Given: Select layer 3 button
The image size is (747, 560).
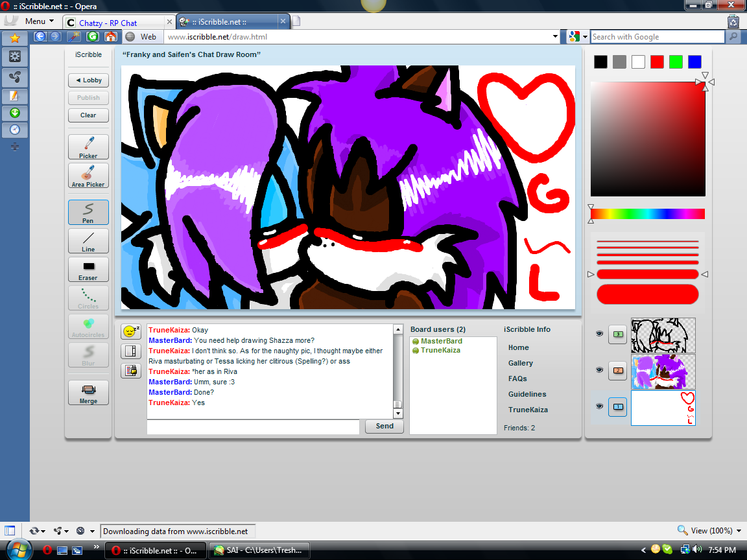Looking at the screenshot, I should pyautogui.click(x=618, y=334).
